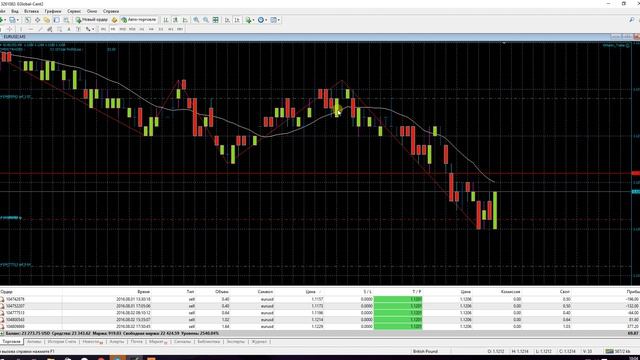Viewport: 640px width, 360px height.
Task: Open the Вид menu
Action: click(15, 11)
